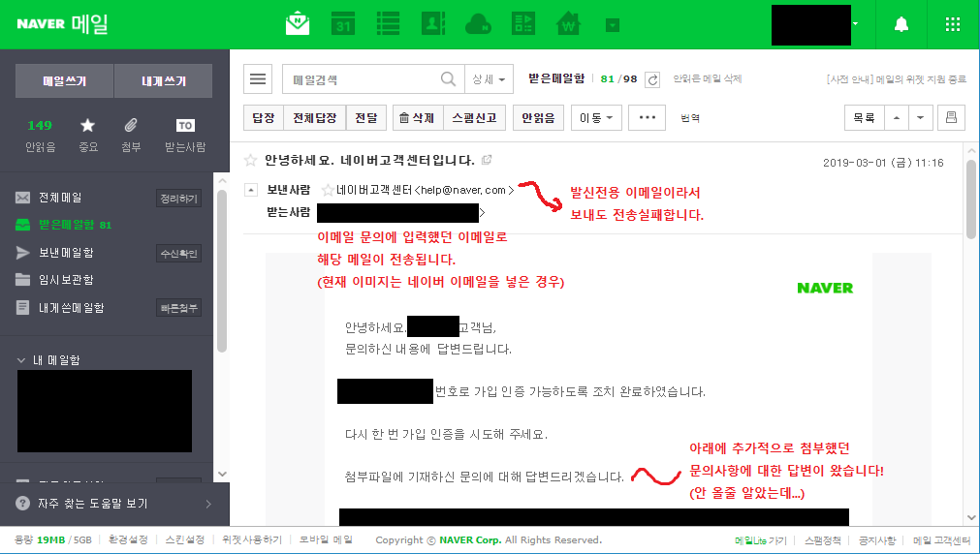Open the Calendar icon in top bar
This screenshot has width=980, height=554.
click(342, 24)
